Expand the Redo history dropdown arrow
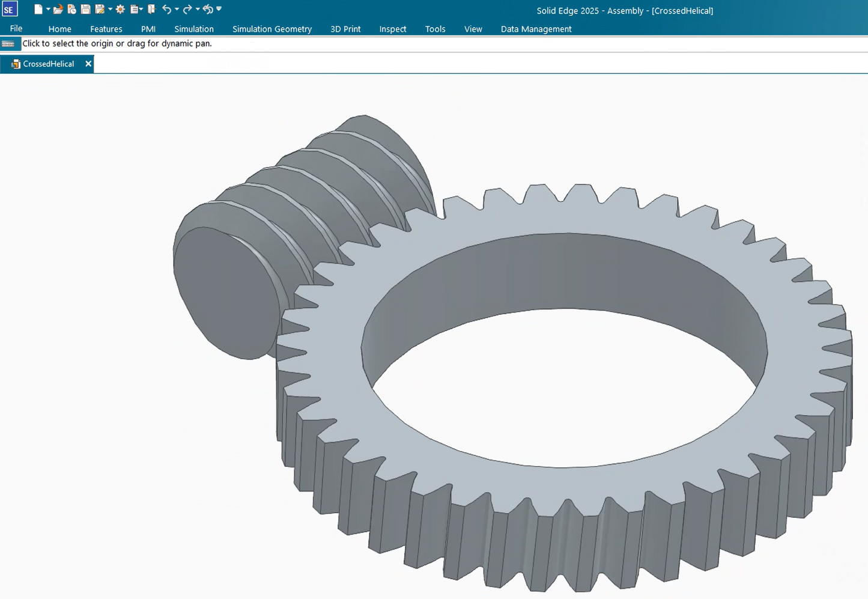868x599 pixels. pos(198,9)
